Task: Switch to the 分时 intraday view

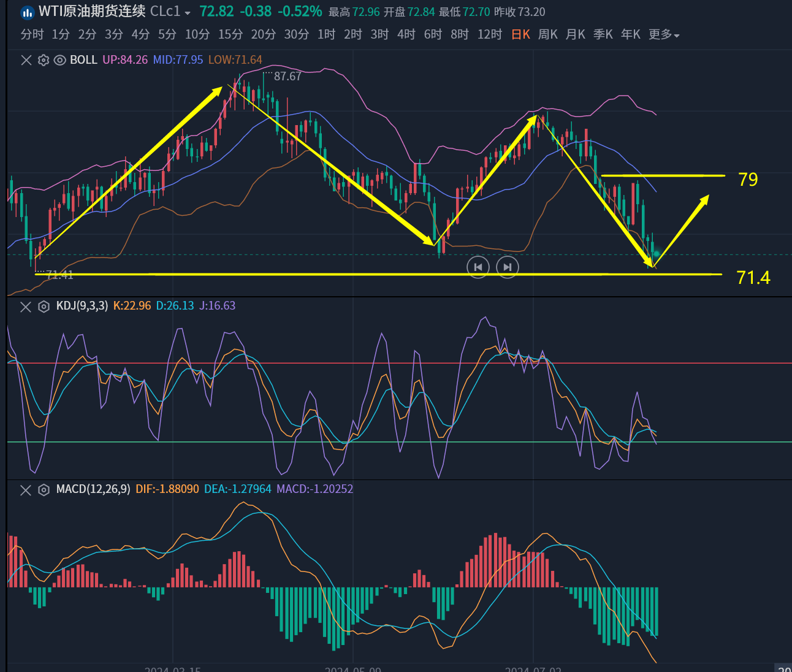Action: point(32,35)
